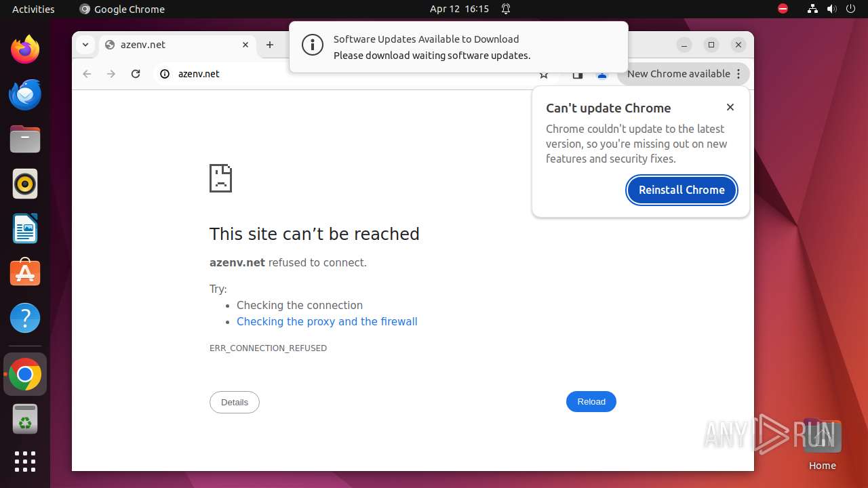Image resolution: width=868 pixels, height=488 pixels.
Task: Select the azenv.net tab
Action: coord(178,45)
